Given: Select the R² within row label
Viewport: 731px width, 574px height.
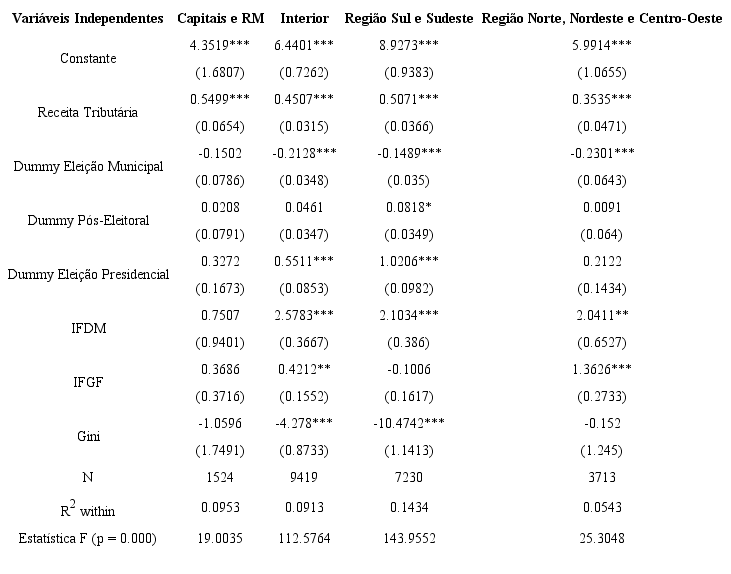Looking at the screenshot, I should 88,509.
